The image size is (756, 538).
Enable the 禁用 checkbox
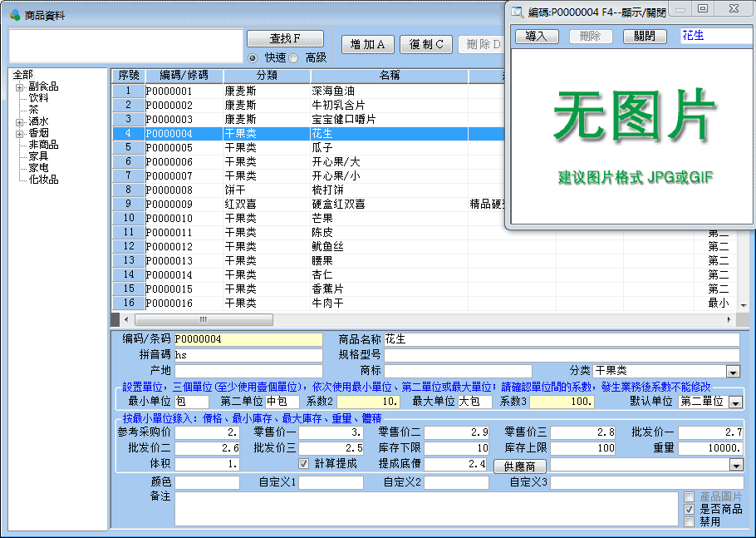pyautogui.click(x=689, y=521)
